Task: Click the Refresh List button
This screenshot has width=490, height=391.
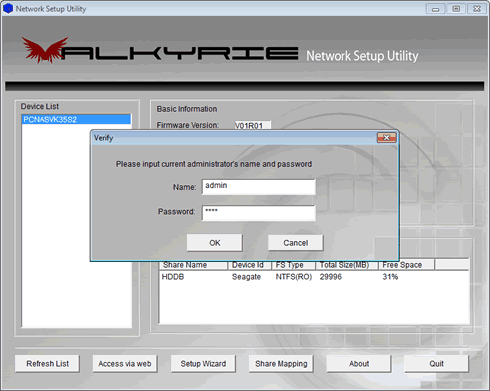Action: pos(47,364)
